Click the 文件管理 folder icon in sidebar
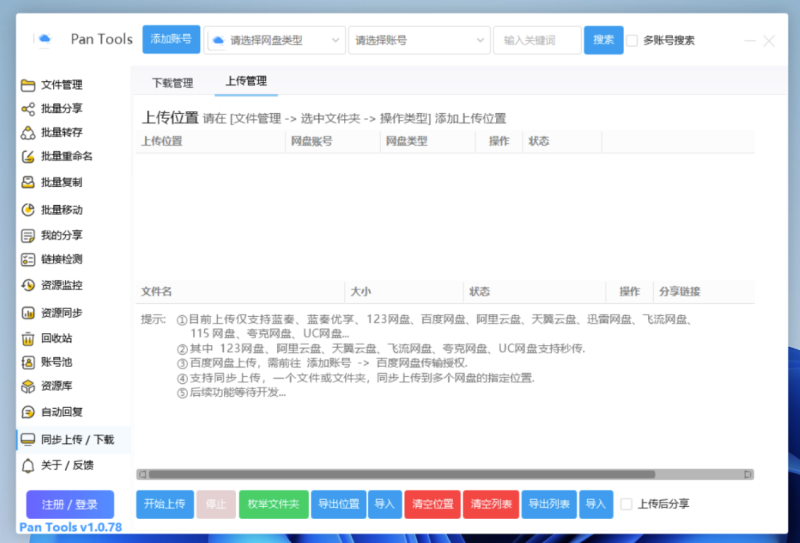This screenshot has height=543, width=800. coord(28,84)
